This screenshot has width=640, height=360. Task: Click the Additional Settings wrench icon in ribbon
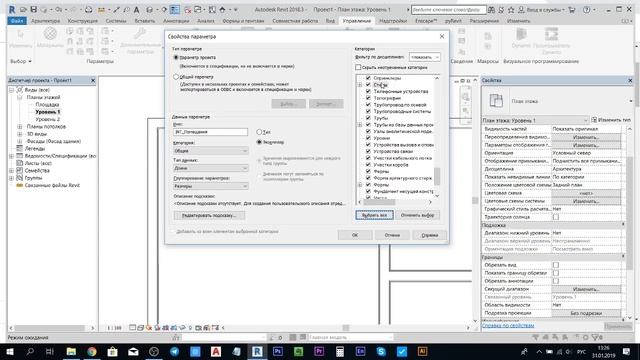tap(140, 34)
